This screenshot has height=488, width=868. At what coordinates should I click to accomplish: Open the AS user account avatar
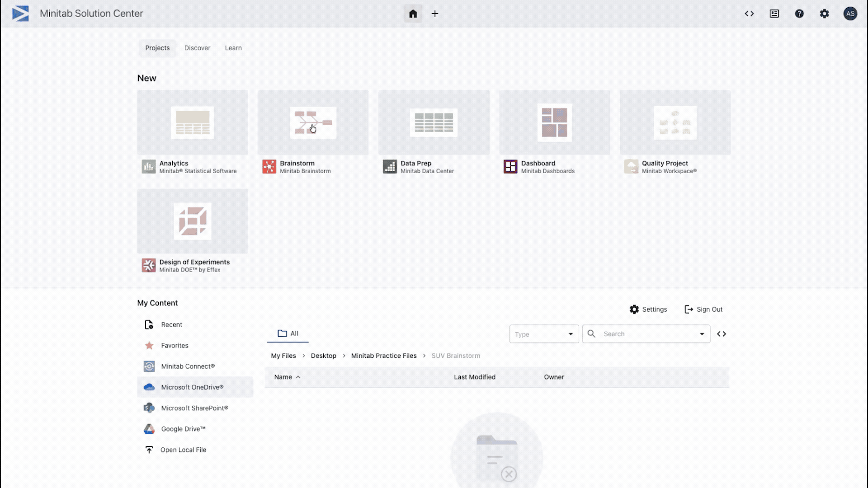[850, 14]
